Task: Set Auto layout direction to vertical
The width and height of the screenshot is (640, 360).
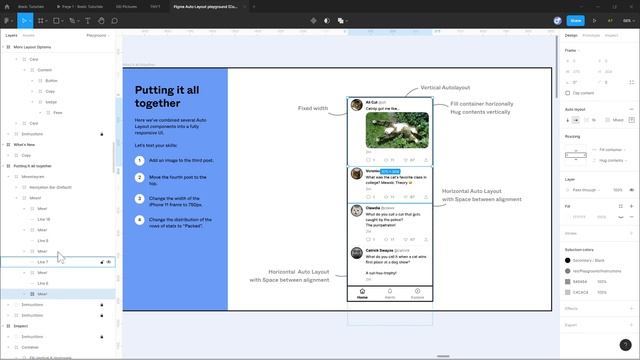Action: click(x=568, y=120)
